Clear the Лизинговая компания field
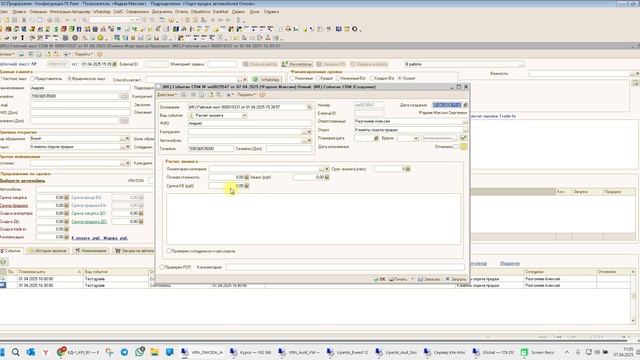The image size is (640, 360). tap(327, 169)
